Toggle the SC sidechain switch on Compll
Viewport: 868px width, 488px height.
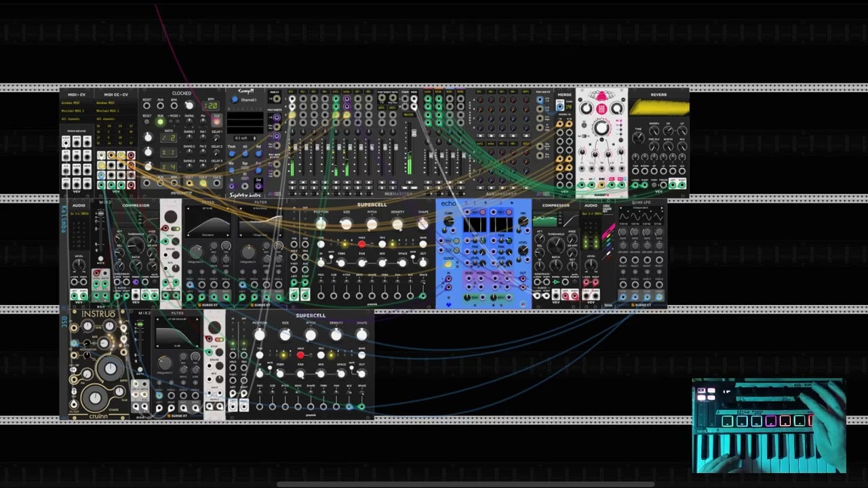tap(245, 178)
